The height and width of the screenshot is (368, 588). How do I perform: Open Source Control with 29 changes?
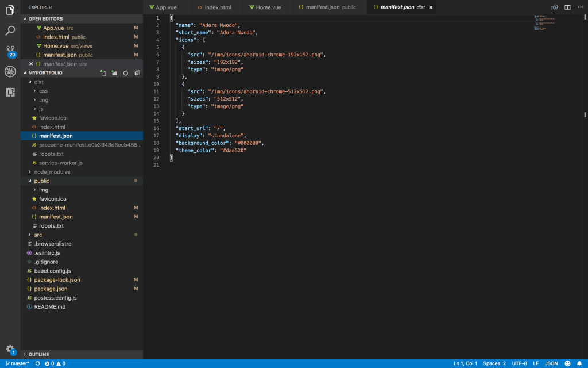tap(10, 51)
